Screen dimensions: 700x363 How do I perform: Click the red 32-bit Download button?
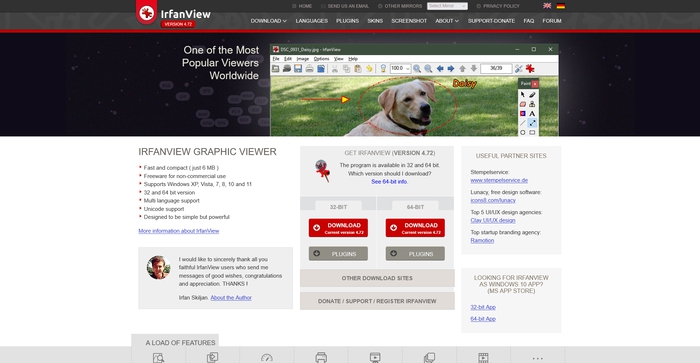point(338,228)
